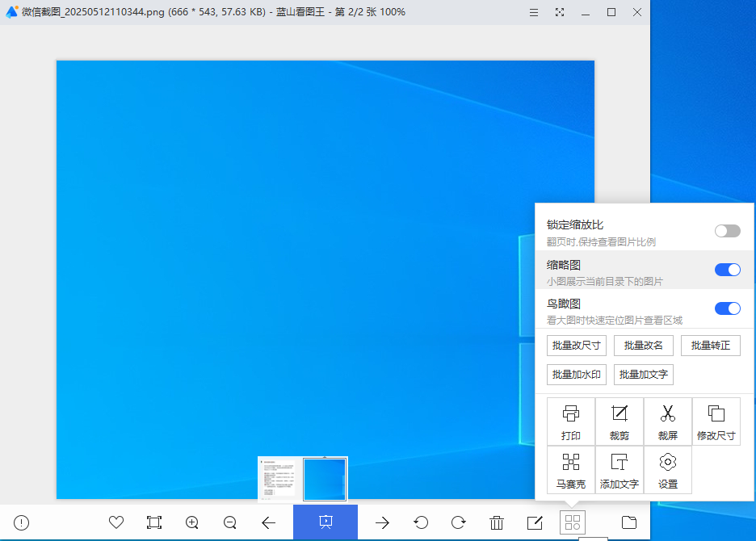Viewport: 756px width, 541px height.
Task: Click the 批量改名 button
Action: click(644, 346)
